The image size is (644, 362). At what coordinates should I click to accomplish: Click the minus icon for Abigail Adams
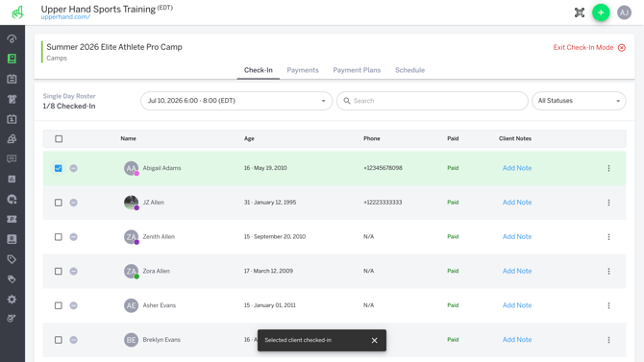[x=73, y=168]
